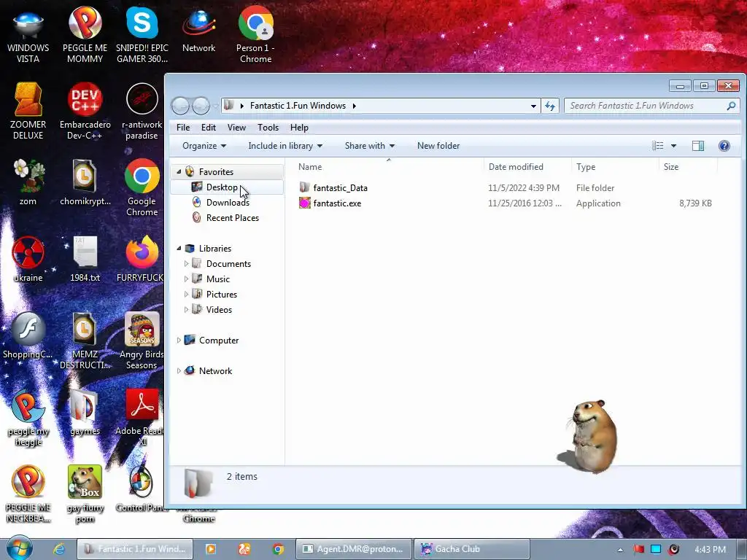Open the Edit menu

tap(208, 128)
